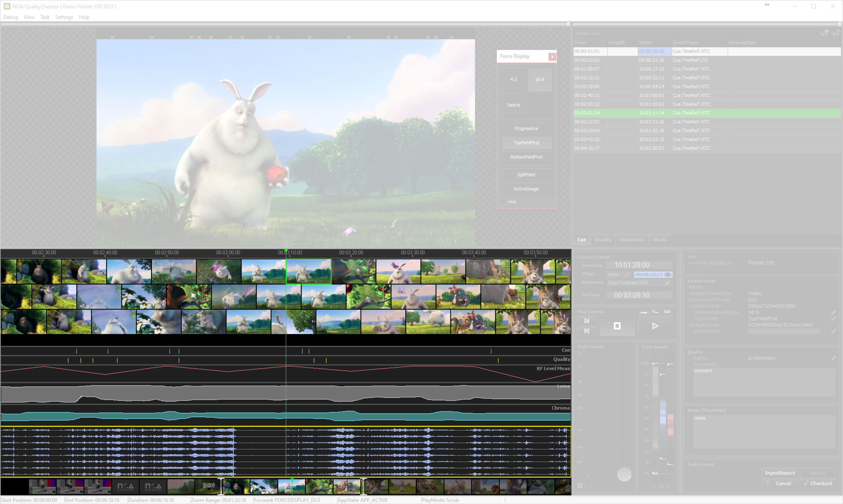Image resolution: width=843 pixels, height=504 pixels.
Task: Edit FieldOrder pencil icon
Action: (833, 319)
